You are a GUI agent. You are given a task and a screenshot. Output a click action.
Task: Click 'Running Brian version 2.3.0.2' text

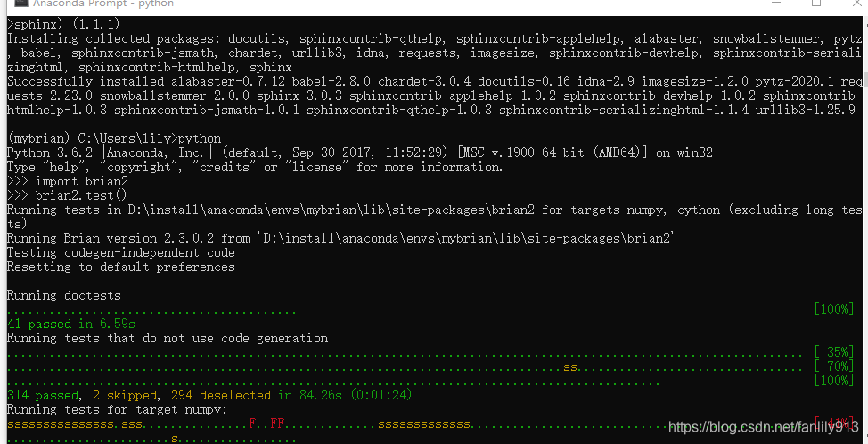[x=111, y=239]
